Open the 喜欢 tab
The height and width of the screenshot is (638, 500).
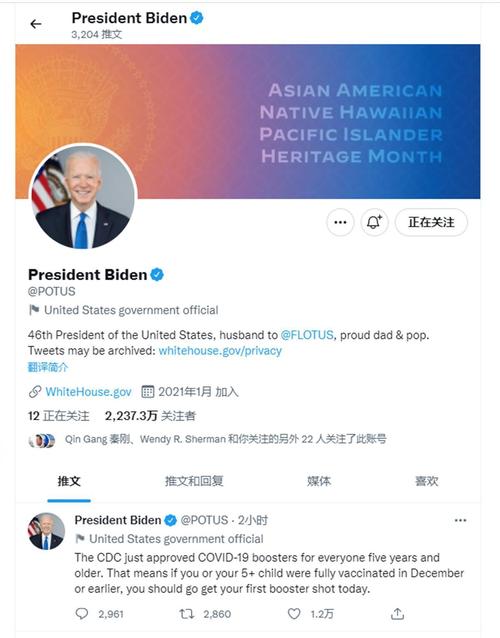[426, 481]
